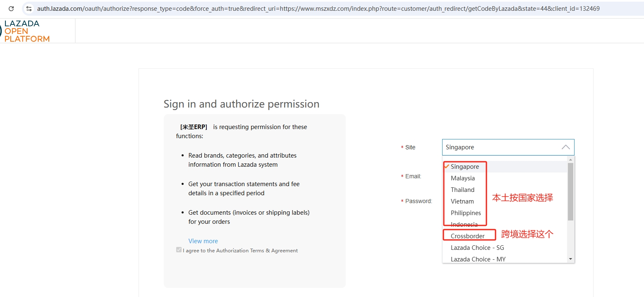Select Lazada Choice - SG option
Screen dimensions: 644x297
point(477,248)
